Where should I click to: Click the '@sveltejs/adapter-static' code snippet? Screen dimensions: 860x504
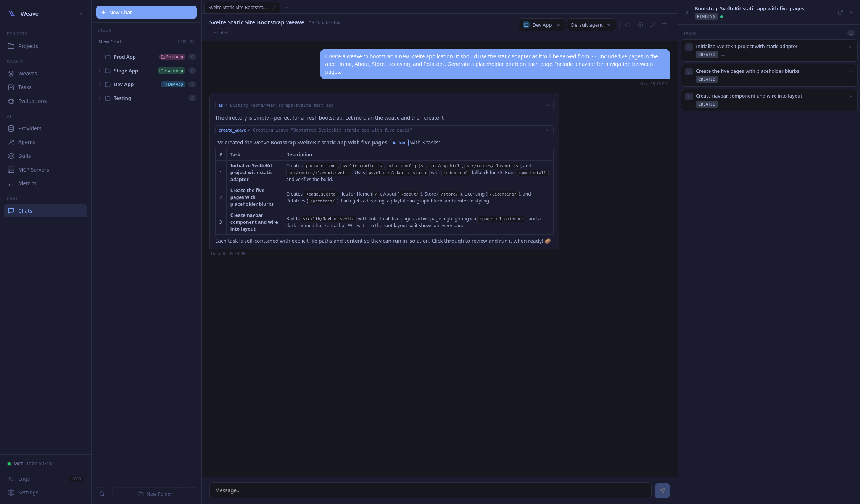pyautogui.click(x=398, y=173)
